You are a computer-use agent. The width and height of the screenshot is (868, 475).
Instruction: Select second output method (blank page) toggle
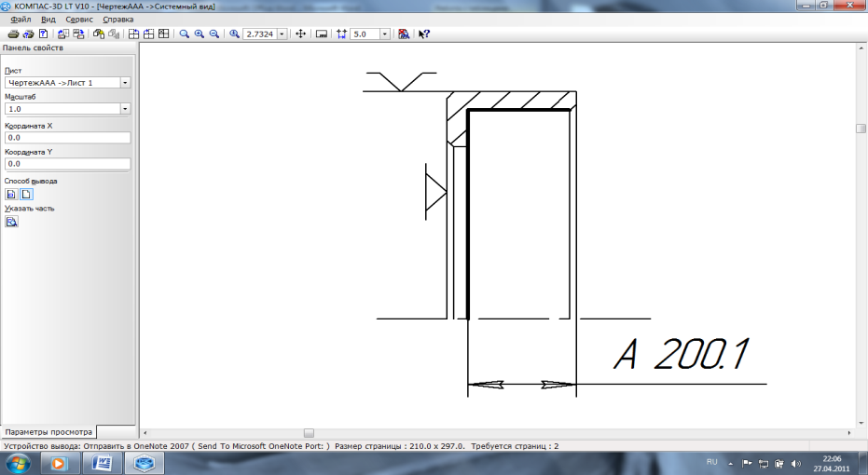pyautogui.click(x=26, y=194)
